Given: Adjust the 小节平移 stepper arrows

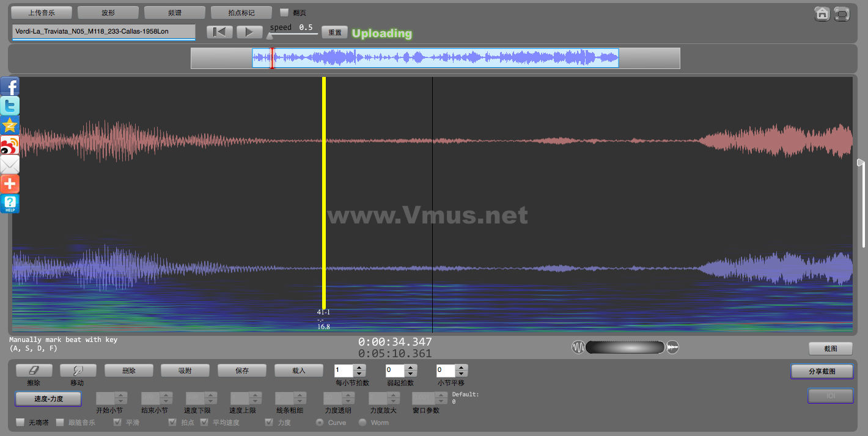Looking at the screenshot, I should click(462, 370).
